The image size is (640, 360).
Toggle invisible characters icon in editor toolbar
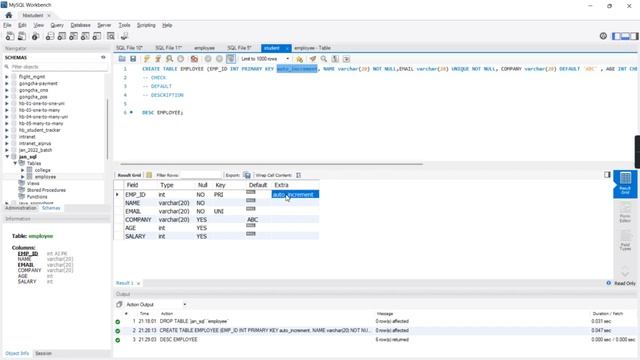click(x=335, y=59)
